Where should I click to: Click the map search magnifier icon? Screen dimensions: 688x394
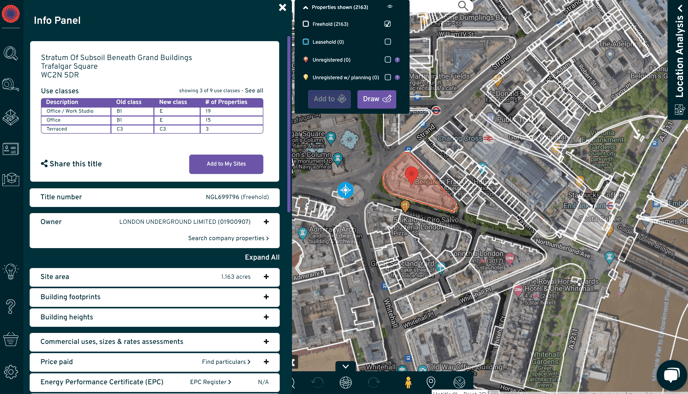click(x=462, y=5)
